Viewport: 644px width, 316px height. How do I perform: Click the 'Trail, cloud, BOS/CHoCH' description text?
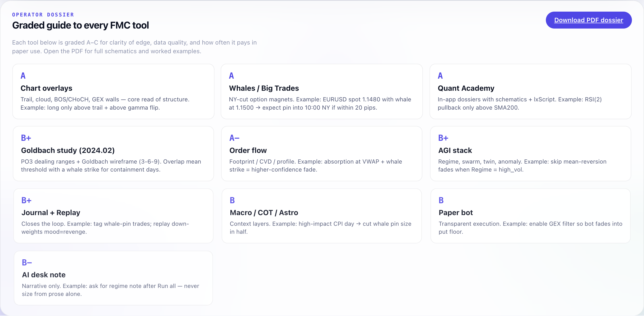click(x=105, y=103)
